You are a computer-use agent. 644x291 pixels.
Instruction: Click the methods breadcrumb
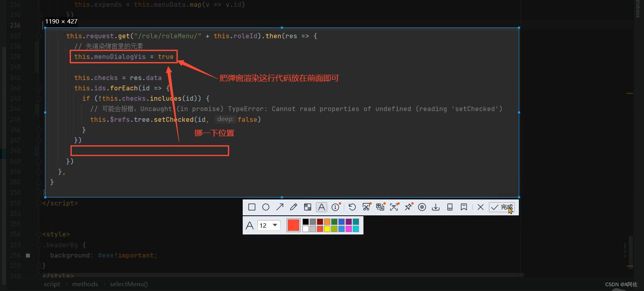85,284
